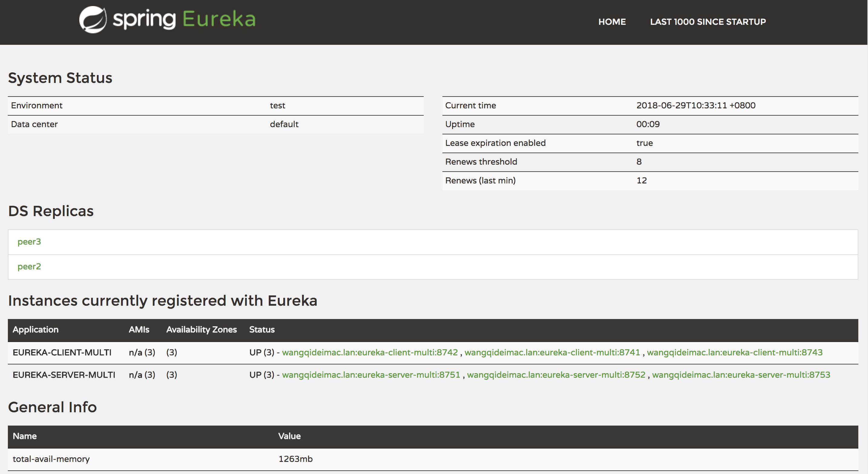Image resolution: width=868 pixels, height=474 pixels.
Task: Click the renews threshold value 8
Action: click(x=639, y=162)
